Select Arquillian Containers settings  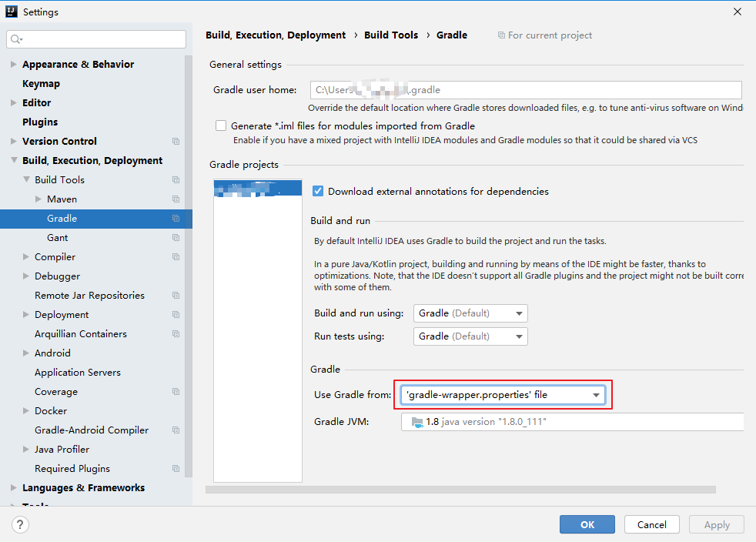[x=81, y=334]
